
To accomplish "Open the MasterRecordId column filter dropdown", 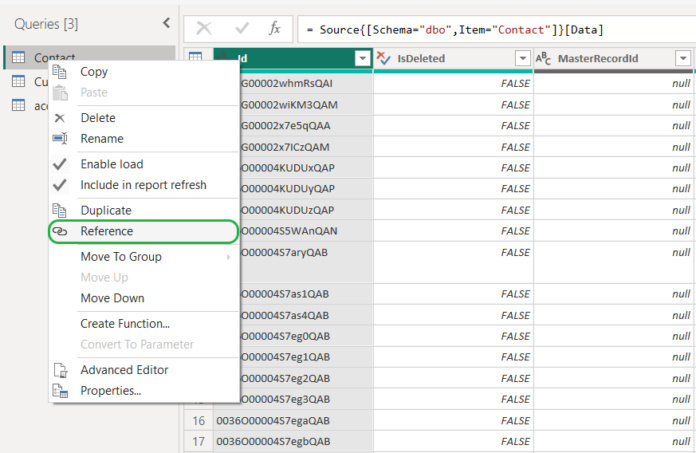I will 682,59.
